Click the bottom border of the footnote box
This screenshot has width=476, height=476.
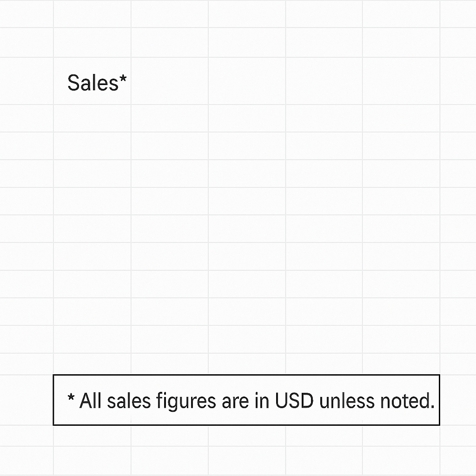[x=246, y=424]
